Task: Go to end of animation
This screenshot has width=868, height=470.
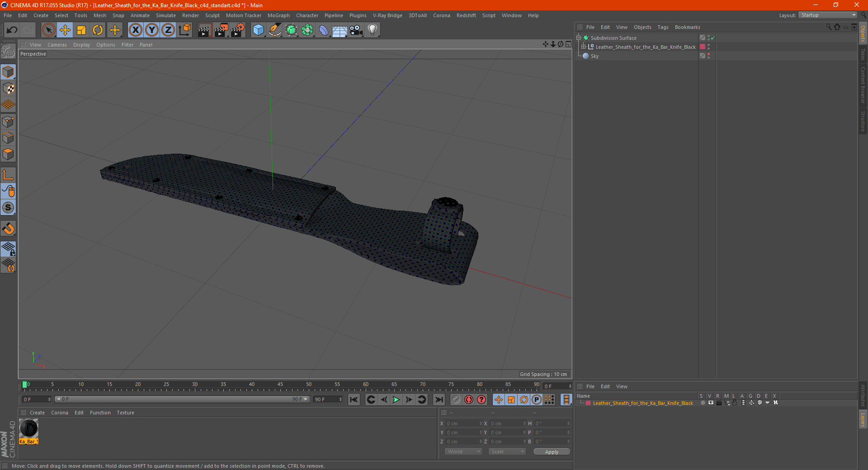Action: [439, 399]
